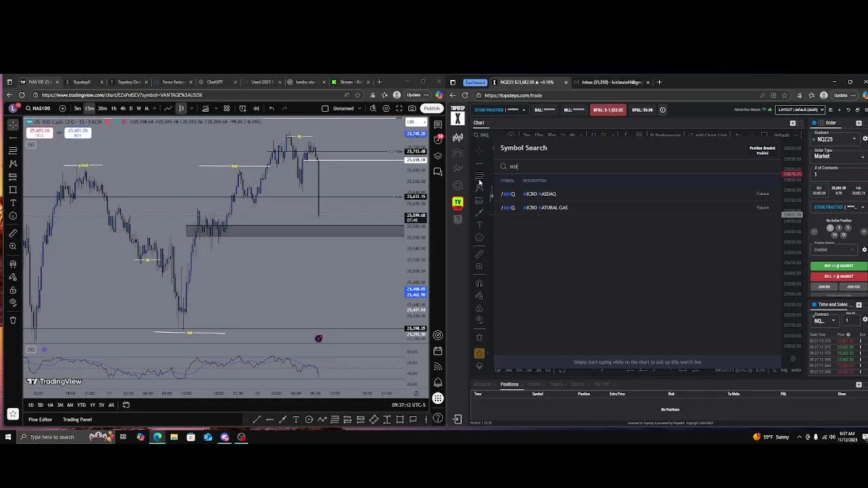Open chart style dropdown arrow beside candles icon

[x=191, y=108]
